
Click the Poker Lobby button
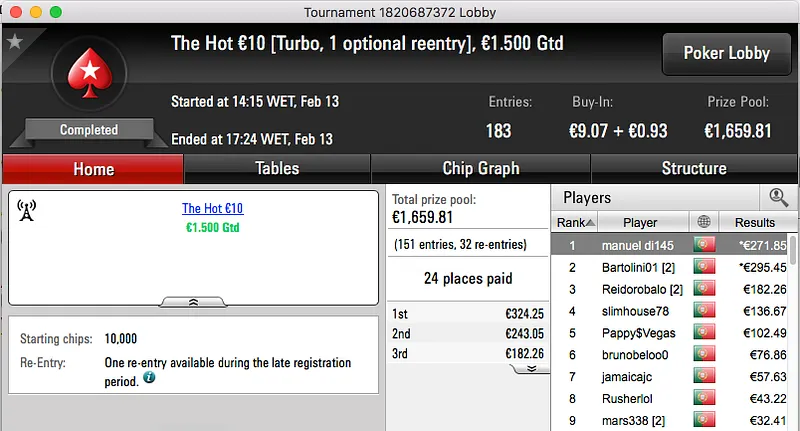(725, 54)
